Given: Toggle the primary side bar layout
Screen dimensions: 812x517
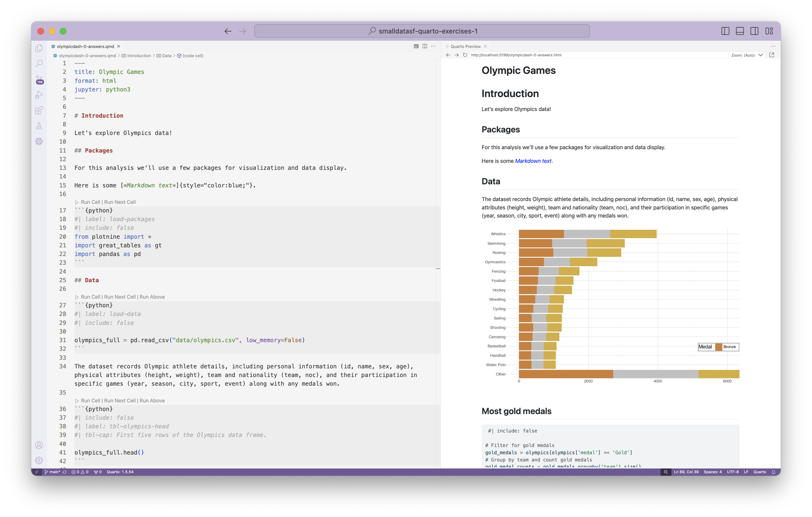Looking at the screenshot, I should 725,31.
